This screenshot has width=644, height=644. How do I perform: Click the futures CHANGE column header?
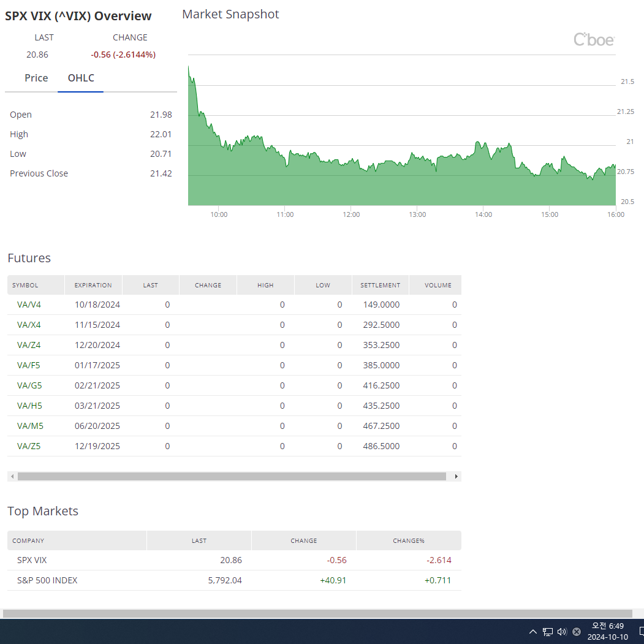[x=208, y=285]
